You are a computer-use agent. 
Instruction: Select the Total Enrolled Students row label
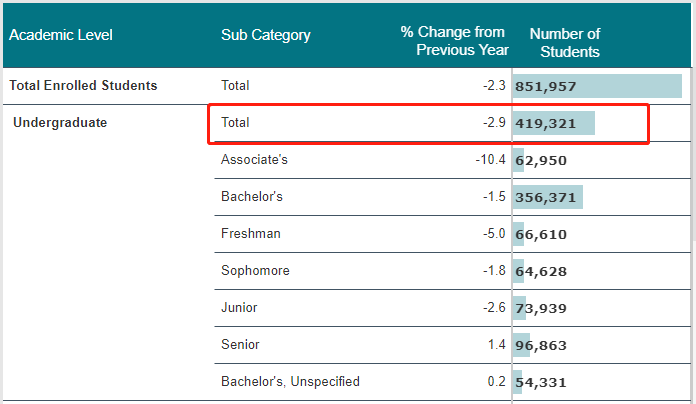coord(83,86)
